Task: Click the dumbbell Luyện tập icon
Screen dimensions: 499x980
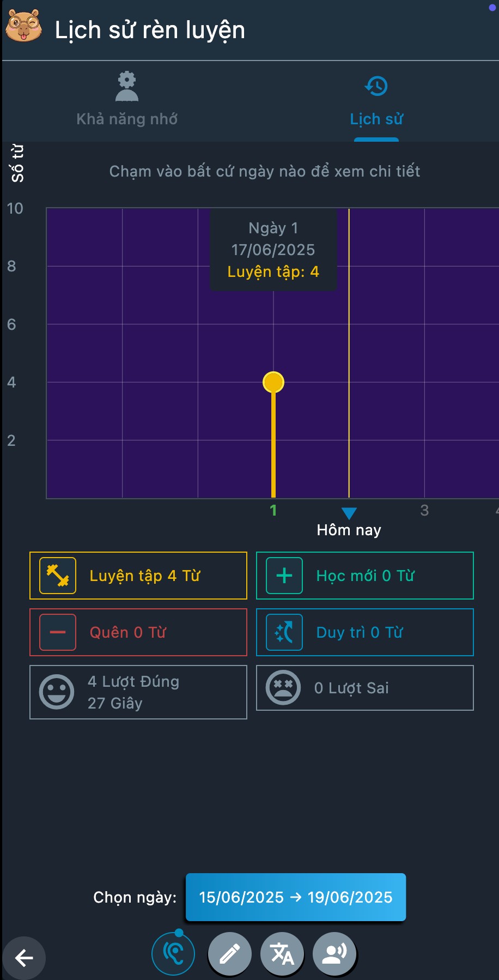Action: click(58, 576)
